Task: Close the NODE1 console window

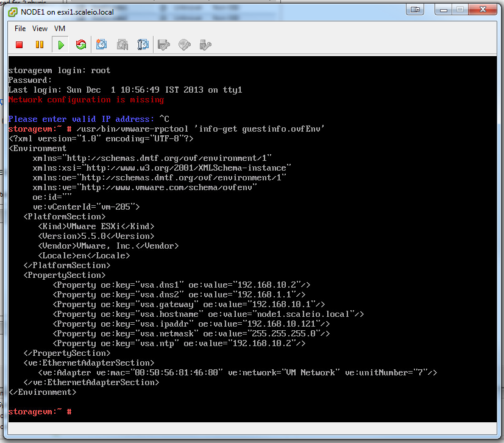Action: [483, 10]
